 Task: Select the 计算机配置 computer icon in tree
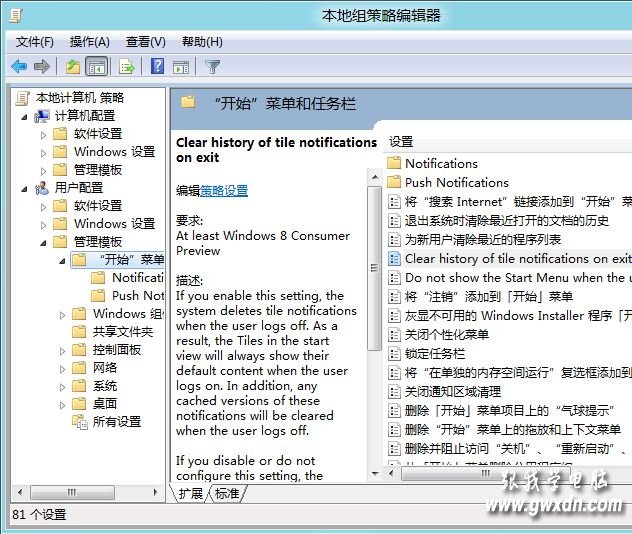click(42, 116)
